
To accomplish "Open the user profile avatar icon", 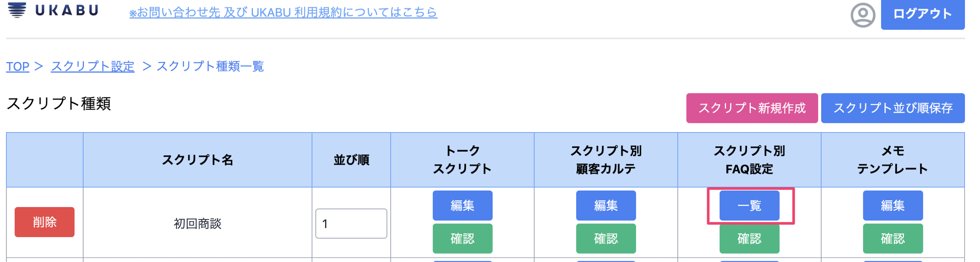I will (x=863, y=15).
